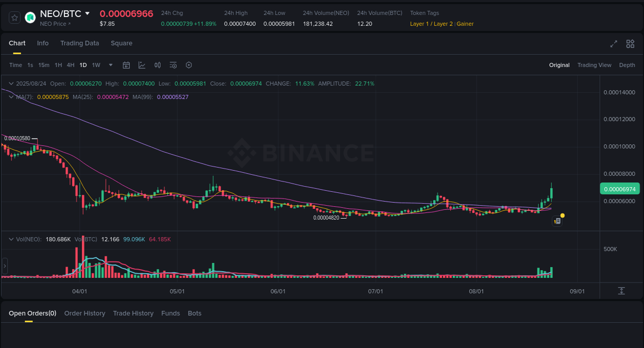Viewport: 644px width, 348px height.
Task: Open the Gainer token tag link
Action: [465, 24]
